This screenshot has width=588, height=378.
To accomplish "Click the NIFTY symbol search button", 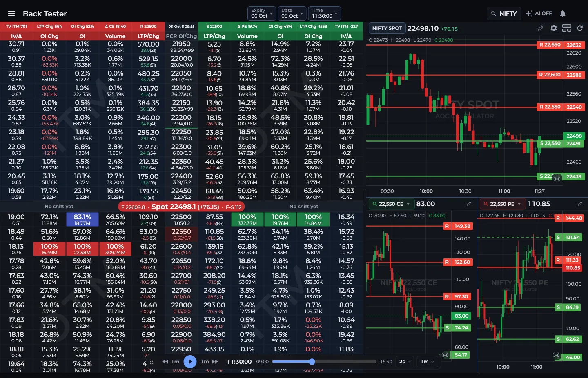I will point(504,13).
